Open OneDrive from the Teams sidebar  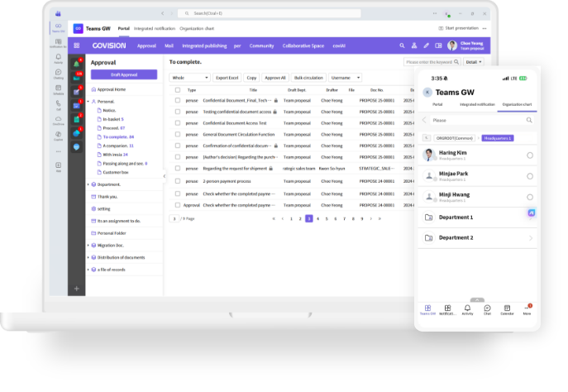click(x=59, y=120)
